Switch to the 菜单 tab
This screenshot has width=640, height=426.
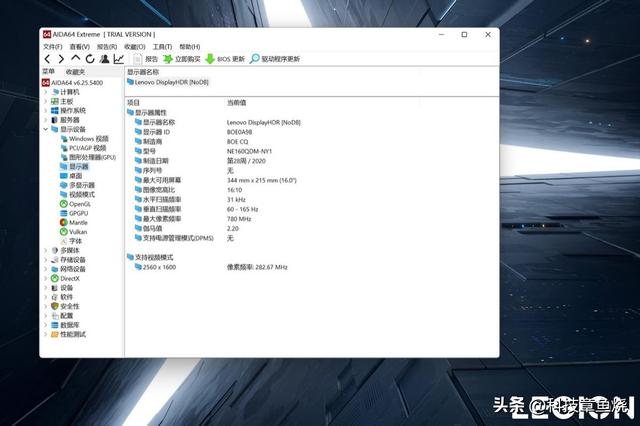(49, 72)
